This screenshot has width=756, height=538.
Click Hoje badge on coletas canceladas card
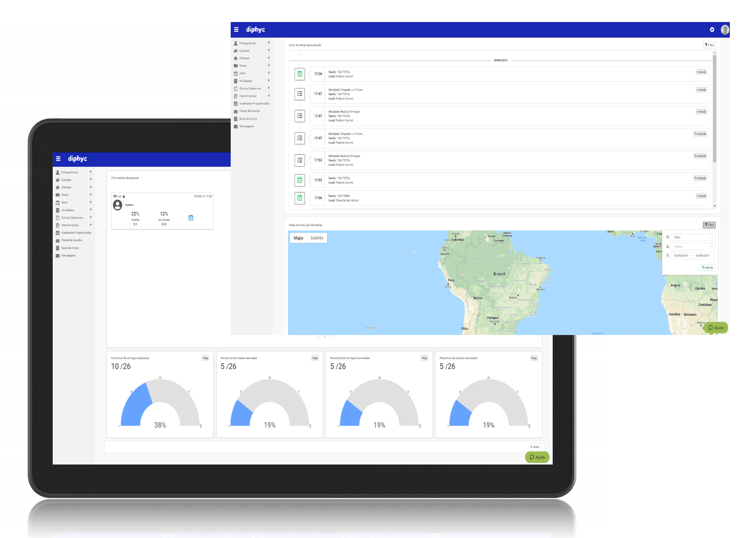tap(534, 358)
